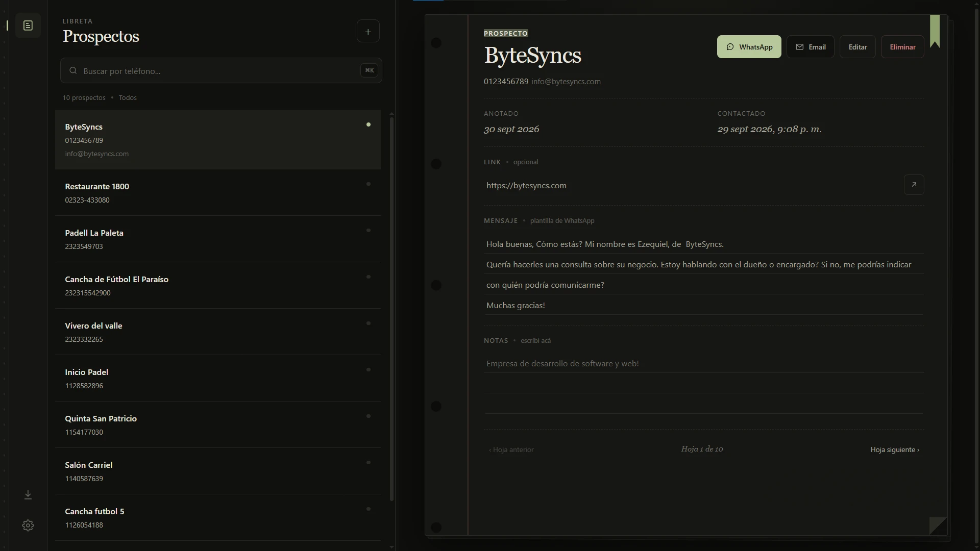
Task: Click the prospects list scrollbar
Action: coord(391,309)
